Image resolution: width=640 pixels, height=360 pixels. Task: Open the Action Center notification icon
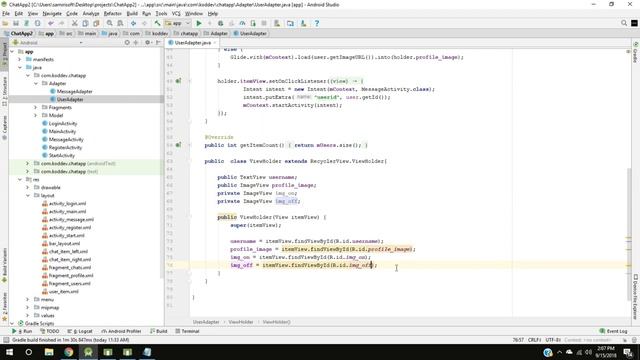coord(628,352)
